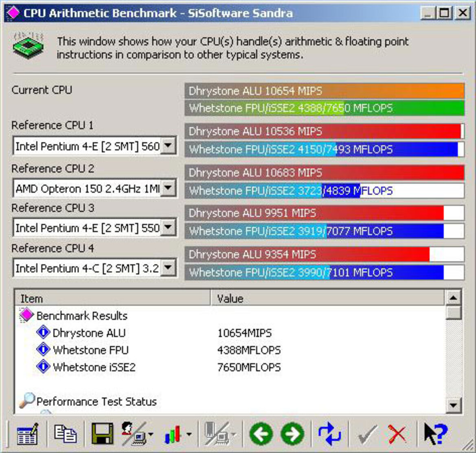This screenshot has width=476, height=453.
Task: Click the Reference CPU 2 label
Action: (x=53, y=168)
